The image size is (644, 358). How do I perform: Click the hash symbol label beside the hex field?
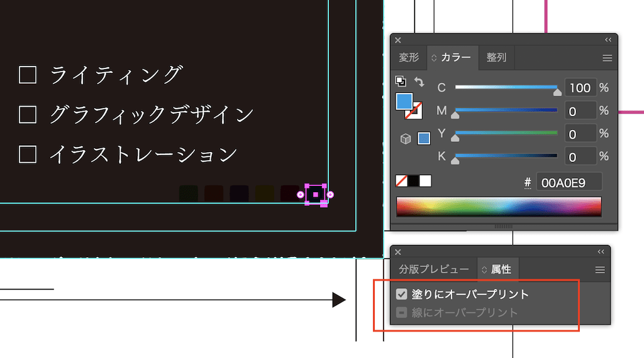click(x=528, y=183)
